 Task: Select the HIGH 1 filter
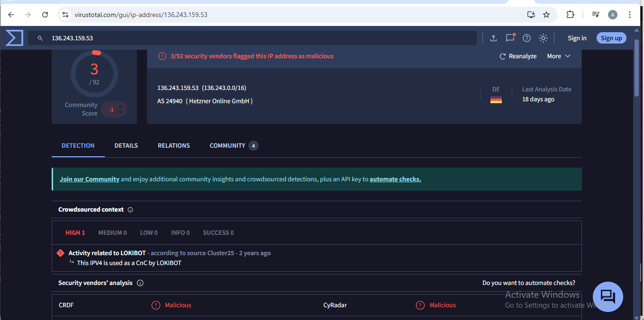(x=75, y=233)
